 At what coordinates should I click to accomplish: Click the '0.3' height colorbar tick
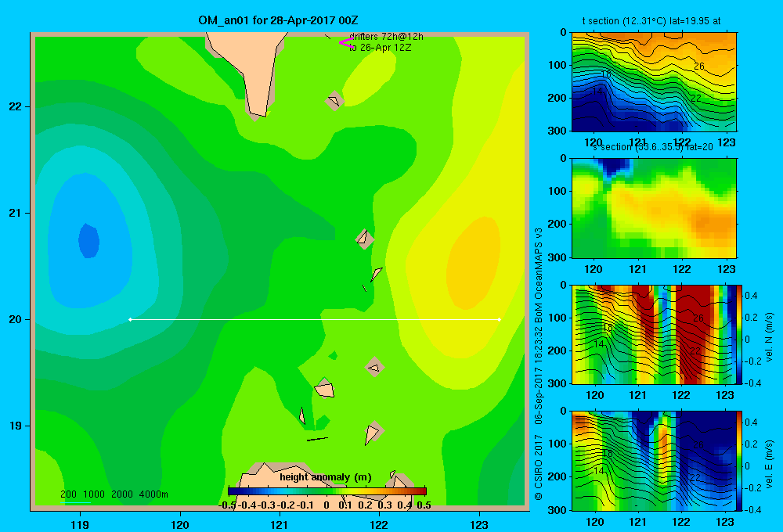(385, 505)
